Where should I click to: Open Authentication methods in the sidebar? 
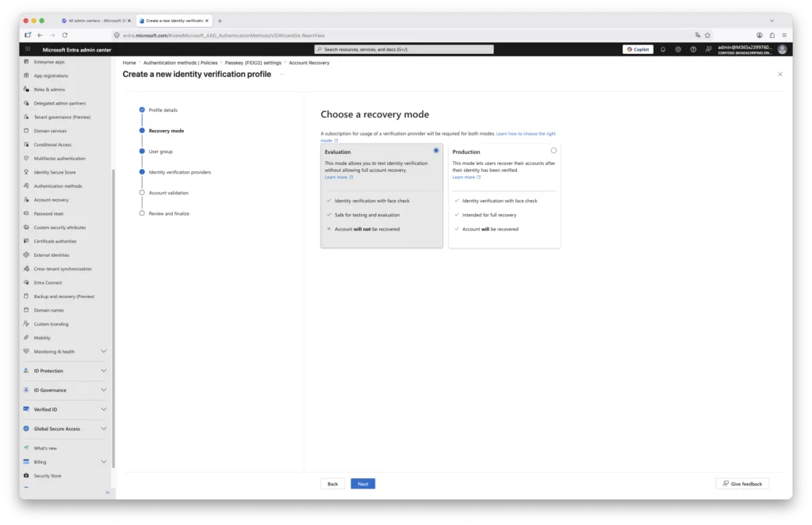58,186
